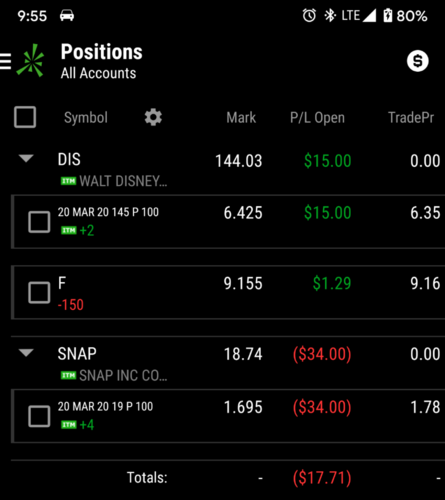Tap the alarm clock status icon

(x=309, y=16)
